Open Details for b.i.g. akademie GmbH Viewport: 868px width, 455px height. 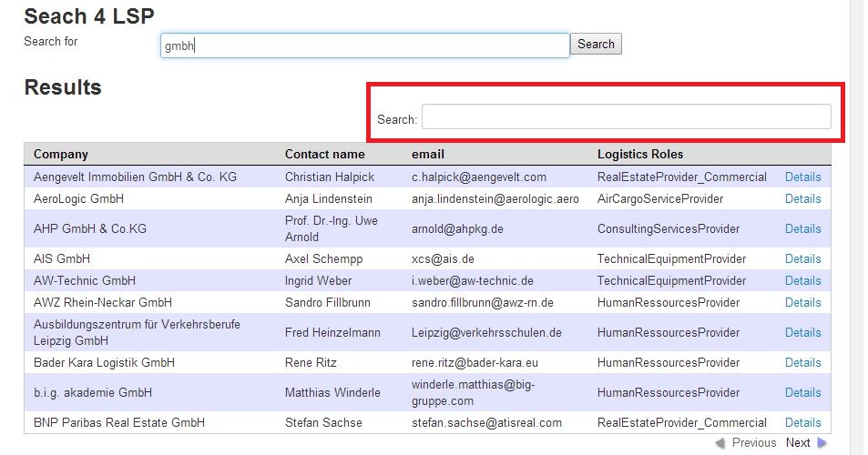[x=802, y=392]
